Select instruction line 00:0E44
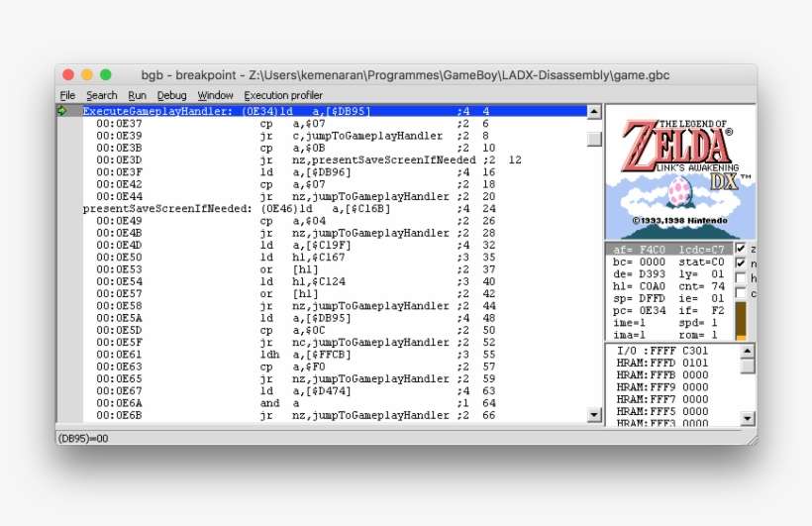This screenshot has height=526, width=812. pos(335,196)
